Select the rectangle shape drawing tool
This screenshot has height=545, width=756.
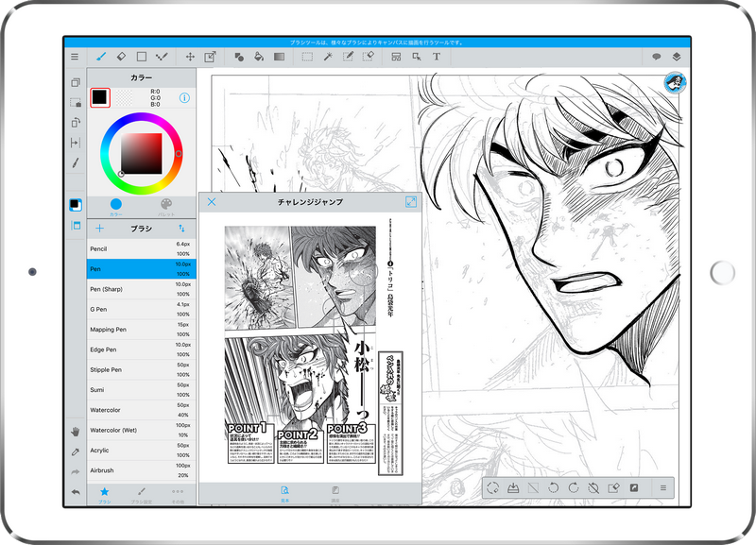141,57
